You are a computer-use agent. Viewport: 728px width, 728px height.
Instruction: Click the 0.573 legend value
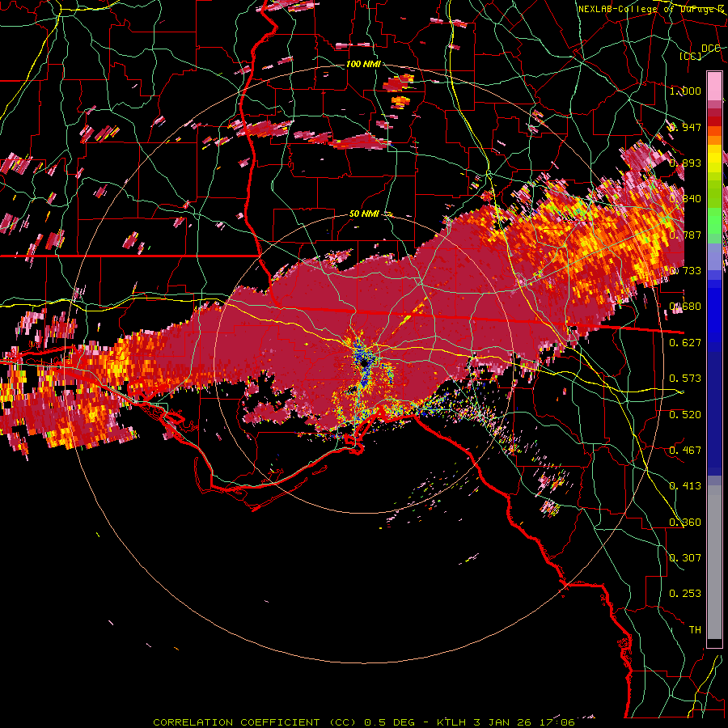click(x=685, y=379)
